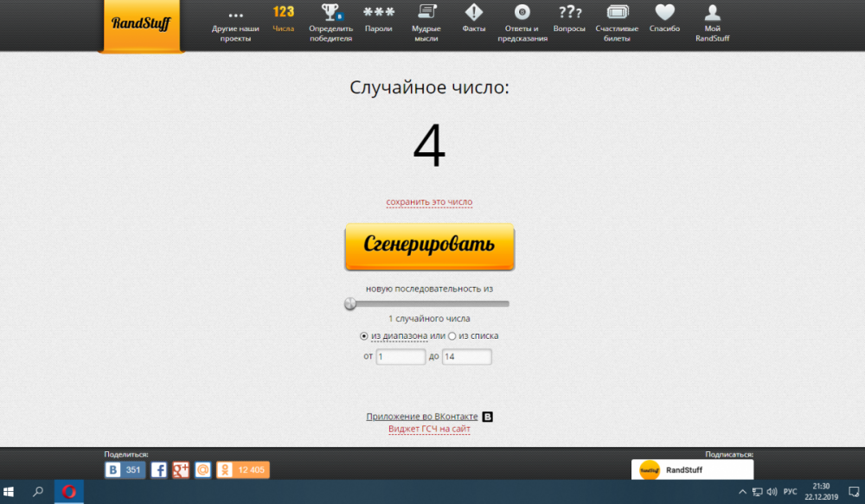The image size is (865, 504).
Task: Open the Пароли (passwords) generator icon
Action: (x=378, y=12)
